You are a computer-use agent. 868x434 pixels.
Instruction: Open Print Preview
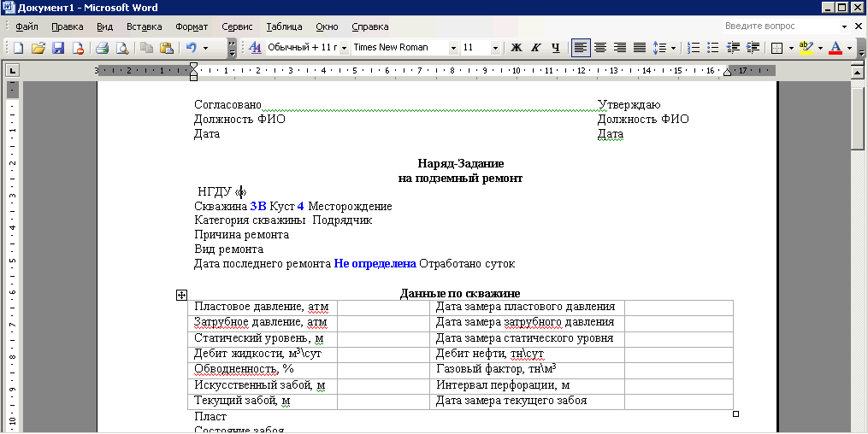(121, 48)
